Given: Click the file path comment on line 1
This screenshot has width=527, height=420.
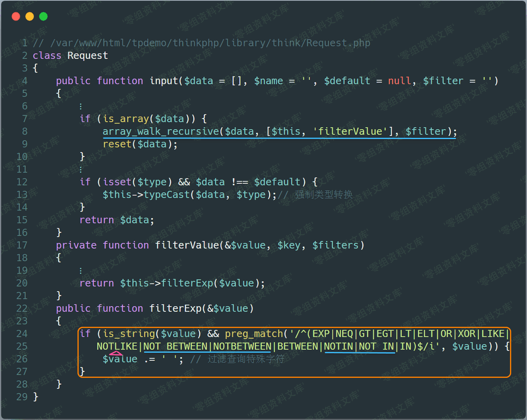Looking at the screenshot, I should (210, 43).
